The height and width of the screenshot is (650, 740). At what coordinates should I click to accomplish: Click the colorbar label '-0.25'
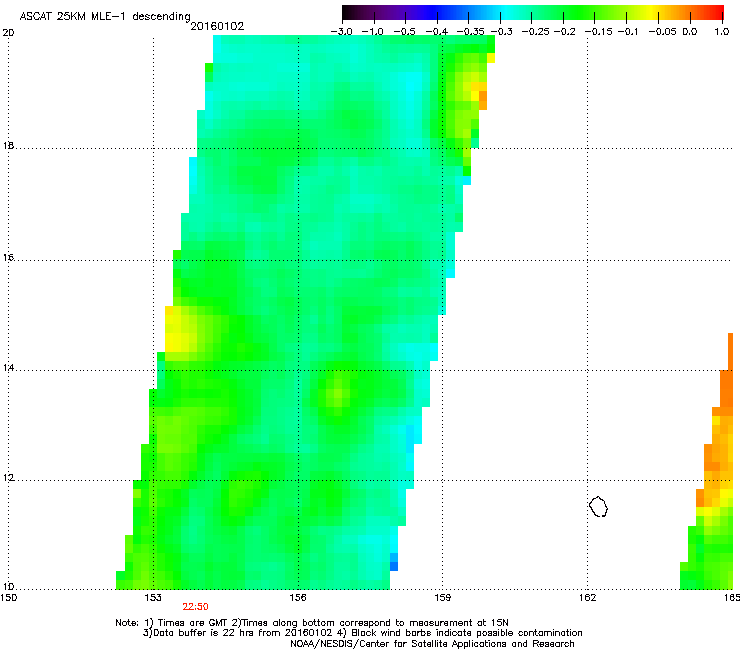pos(536,32)
